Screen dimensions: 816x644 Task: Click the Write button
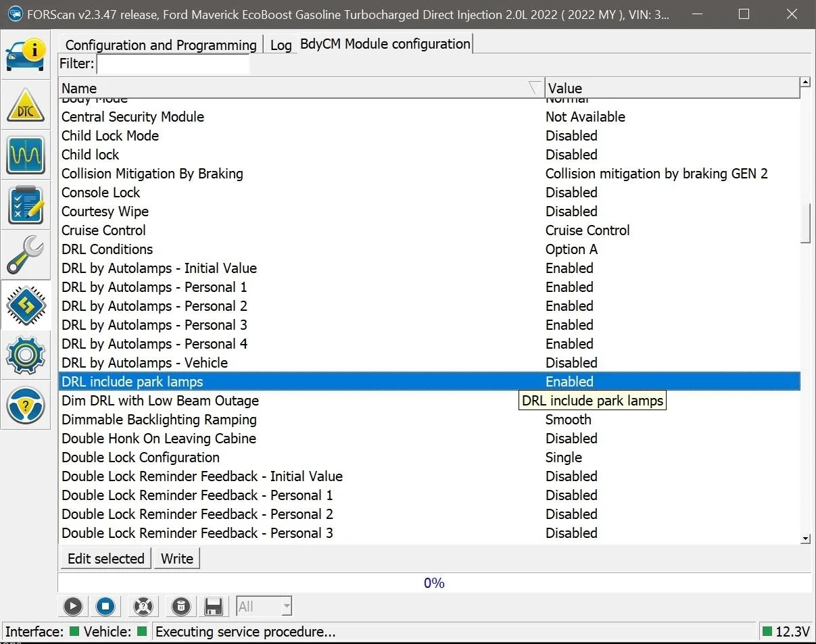click(x=177, y=559)
